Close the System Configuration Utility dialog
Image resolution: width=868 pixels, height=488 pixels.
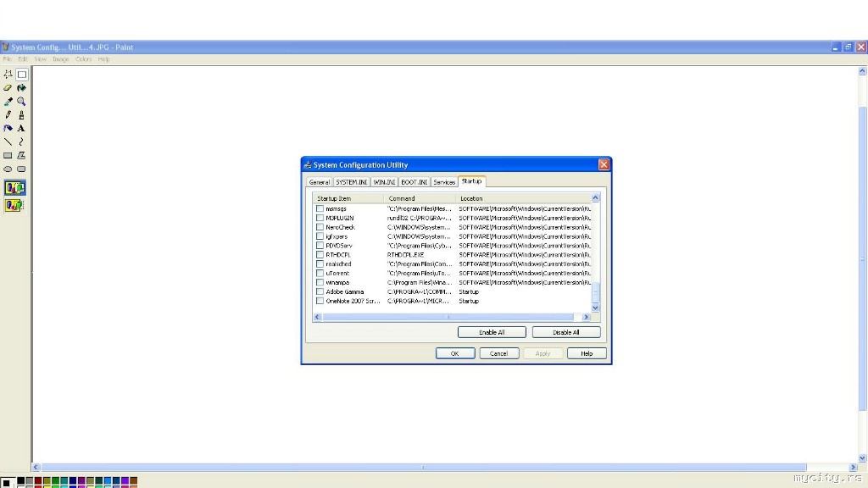[604, 164]
